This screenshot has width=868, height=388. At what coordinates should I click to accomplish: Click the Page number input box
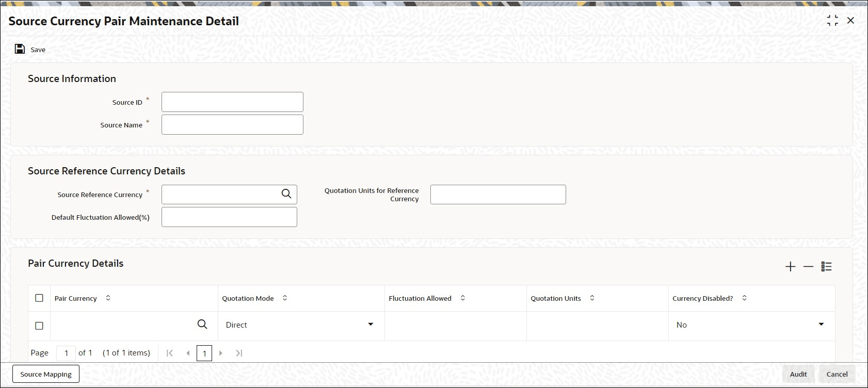(x=66, y=353)
